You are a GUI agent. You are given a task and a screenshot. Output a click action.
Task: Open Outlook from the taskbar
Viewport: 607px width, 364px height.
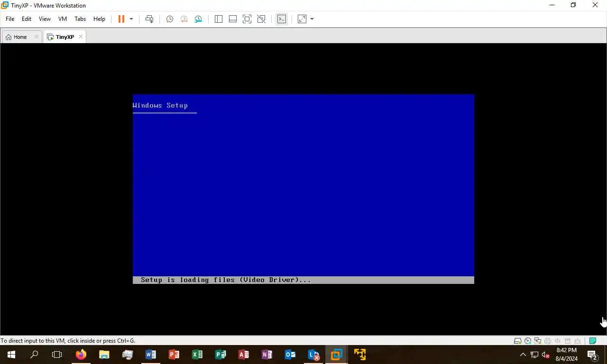(290, 355)
